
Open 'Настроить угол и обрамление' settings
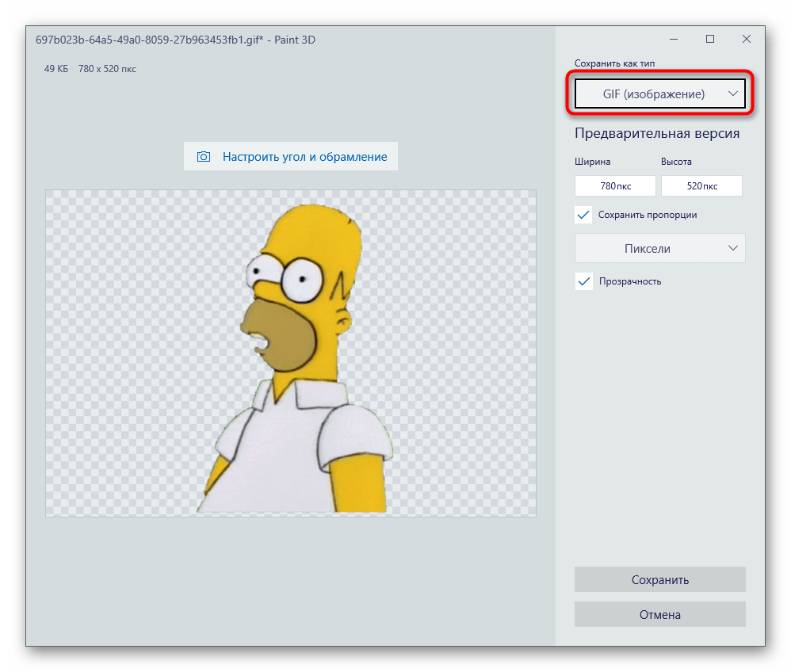pos(304,157)
